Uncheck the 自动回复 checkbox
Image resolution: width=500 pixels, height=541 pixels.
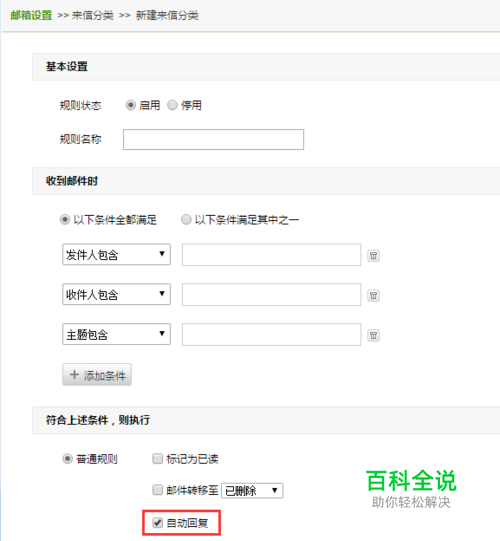(157, 523)
